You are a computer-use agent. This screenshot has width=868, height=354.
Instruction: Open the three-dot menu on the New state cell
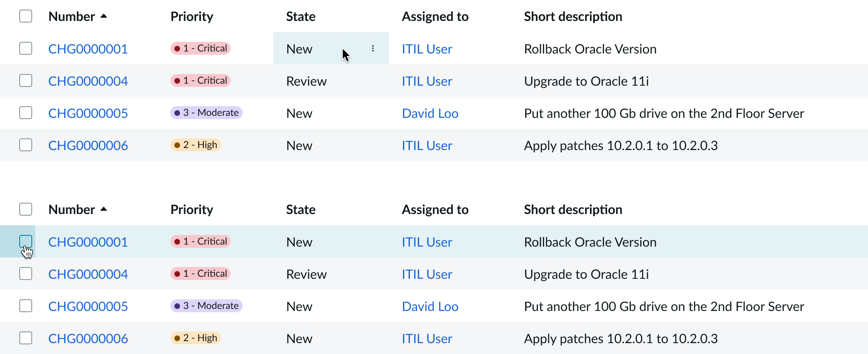pos(373,48)
